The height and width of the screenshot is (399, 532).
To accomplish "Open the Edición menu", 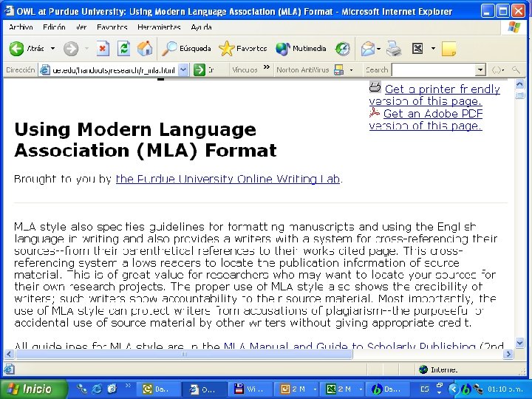I will click(54, 27).
